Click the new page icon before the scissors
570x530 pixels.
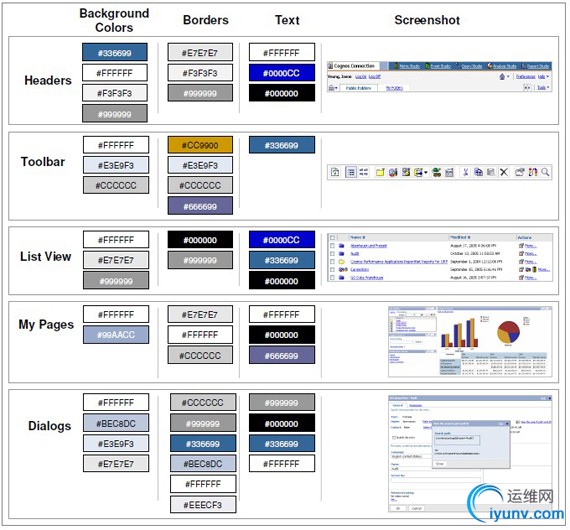pyautogui.click(x=449, y=173)
